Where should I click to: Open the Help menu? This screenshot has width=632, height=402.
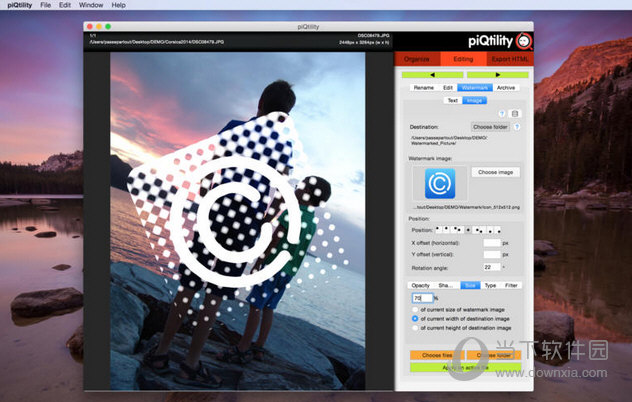point(118,5)
